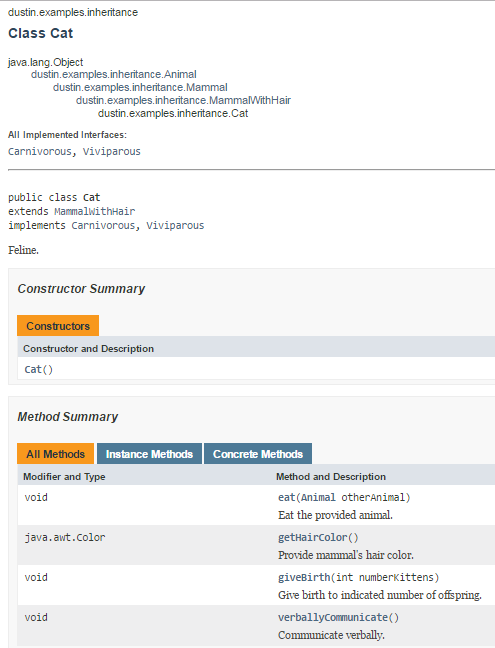Open the verballyCommunicate() method link

pos(338,617)
